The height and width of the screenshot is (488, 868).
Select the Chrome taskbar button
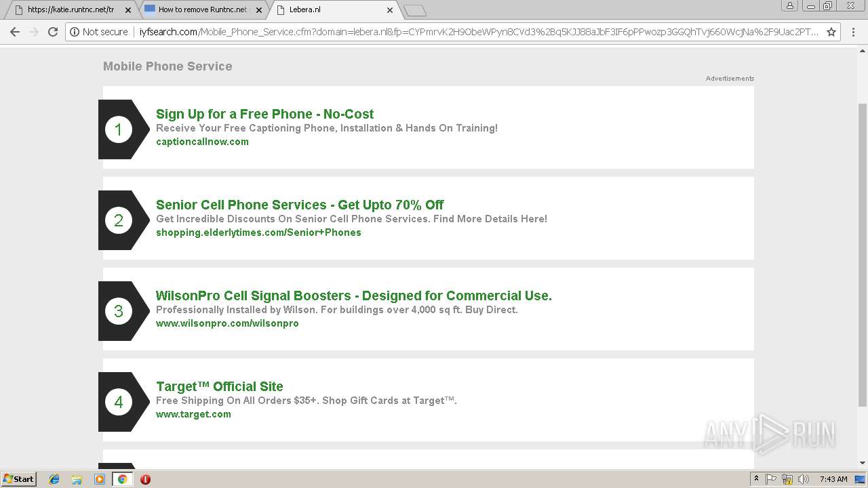122,479
